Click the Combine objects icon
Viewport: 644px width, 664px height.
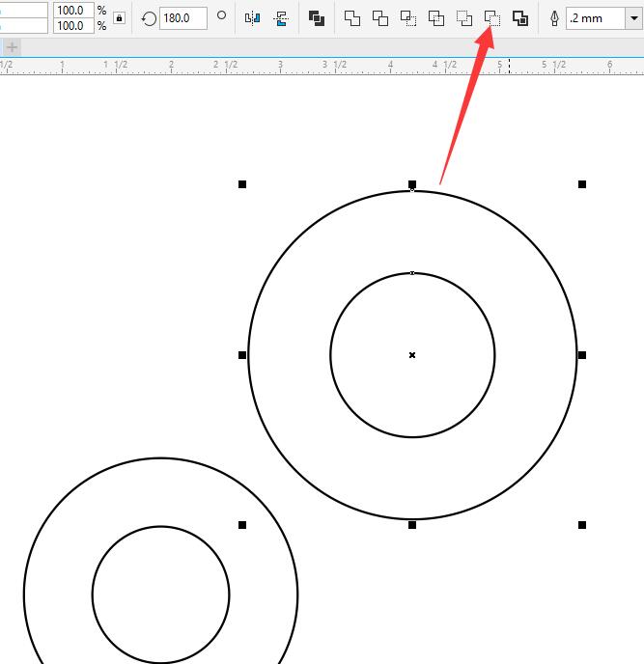(x=317, y=17)
